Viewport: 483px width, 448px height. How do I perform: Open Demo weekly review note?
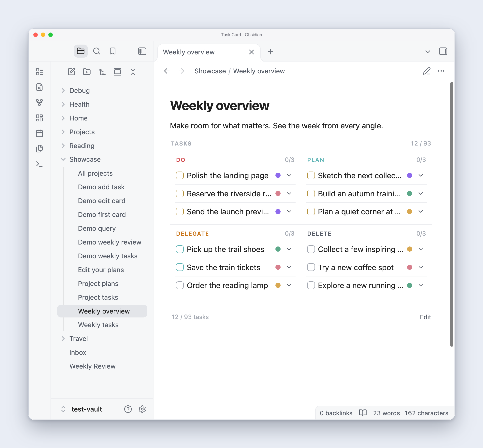pos(110,242)
